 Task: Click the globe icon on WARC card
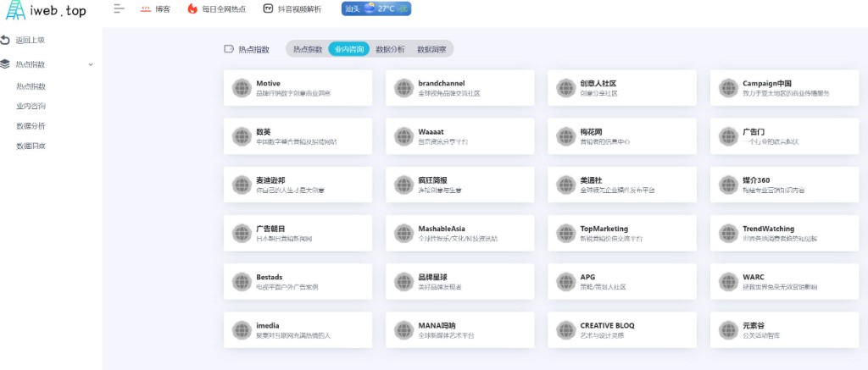tap(728, 281)
